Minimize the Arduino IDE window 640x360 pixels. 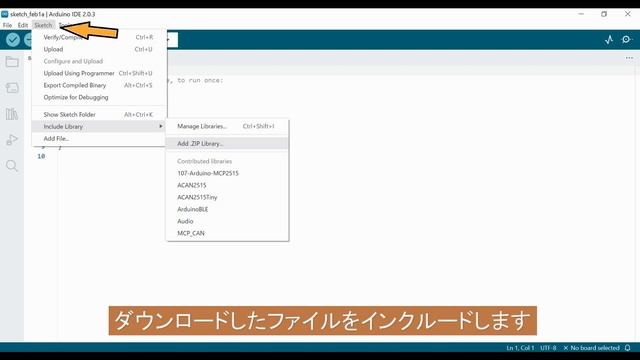581,14
